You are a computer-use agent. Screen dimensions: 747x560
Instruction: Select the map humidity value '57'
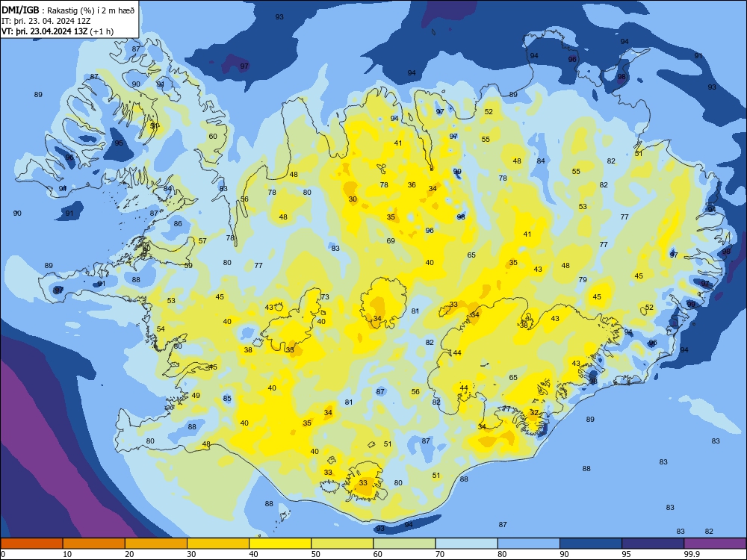202,241
